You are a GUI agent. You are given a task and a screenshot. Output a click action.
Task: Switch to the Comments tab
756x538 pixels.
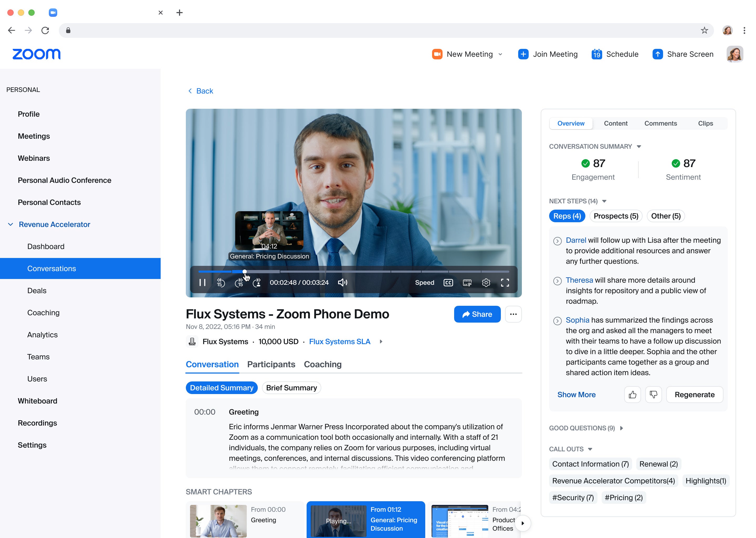[x=660, y=123]
